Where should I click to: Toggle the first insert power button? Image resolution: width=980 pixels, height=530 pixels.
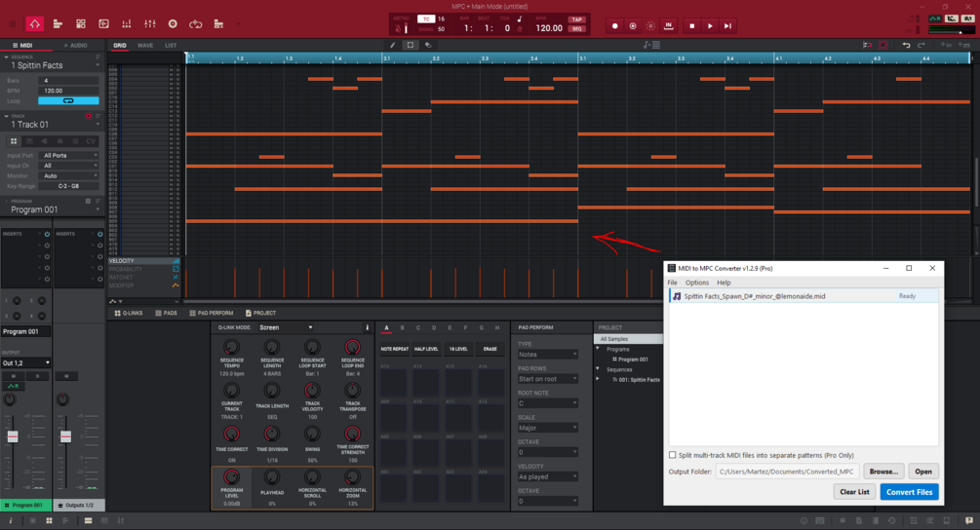pos(47,234)
